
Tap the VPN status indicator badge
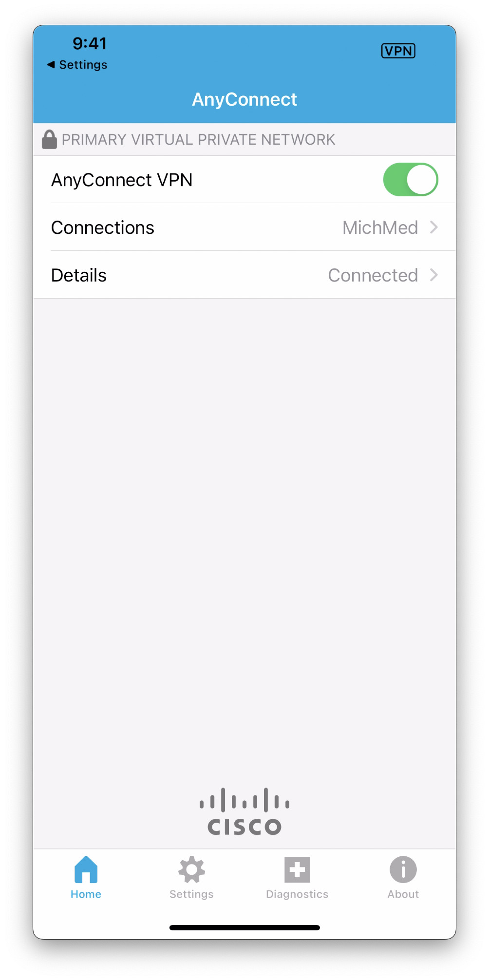pyautogui.click(x=398, y=51)
